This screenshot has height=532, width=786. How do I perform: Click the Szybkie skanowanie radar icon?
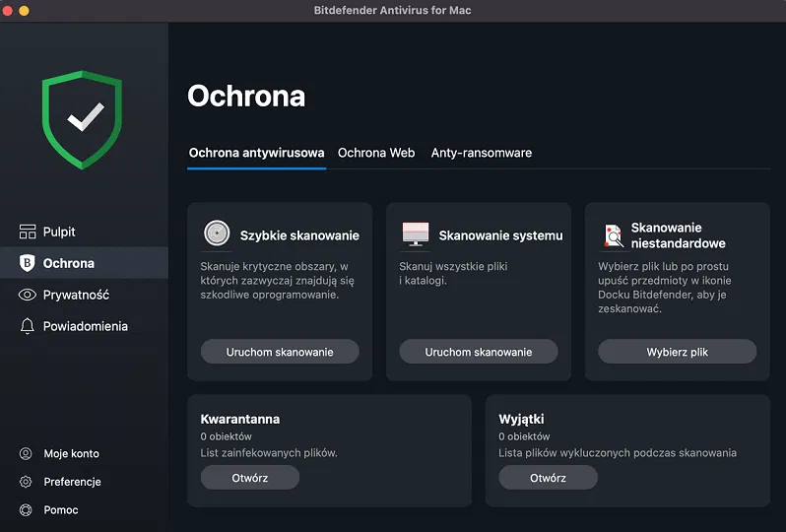(x=217, y=233)
